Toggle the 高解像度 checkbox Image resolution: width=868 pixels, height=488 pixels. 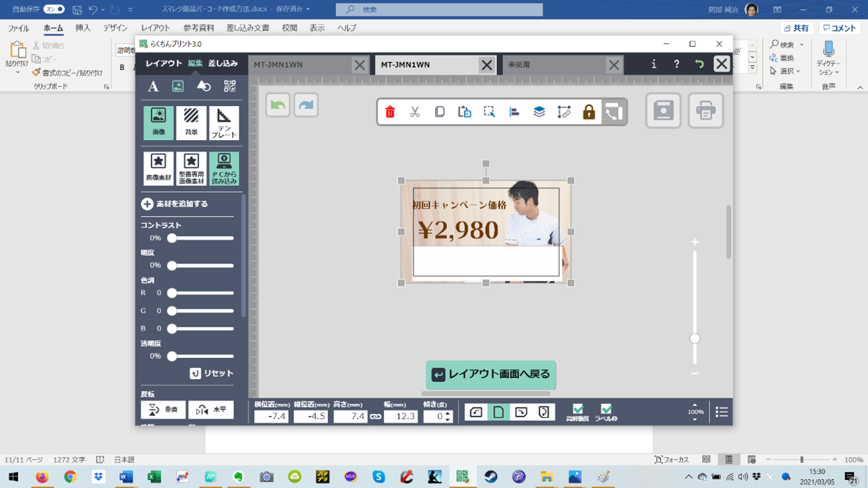[578, 409]
